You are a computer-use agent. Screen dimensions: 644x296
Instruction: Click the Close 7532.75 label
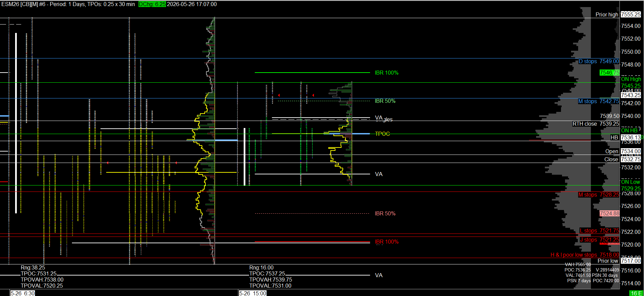click(622, 159)
